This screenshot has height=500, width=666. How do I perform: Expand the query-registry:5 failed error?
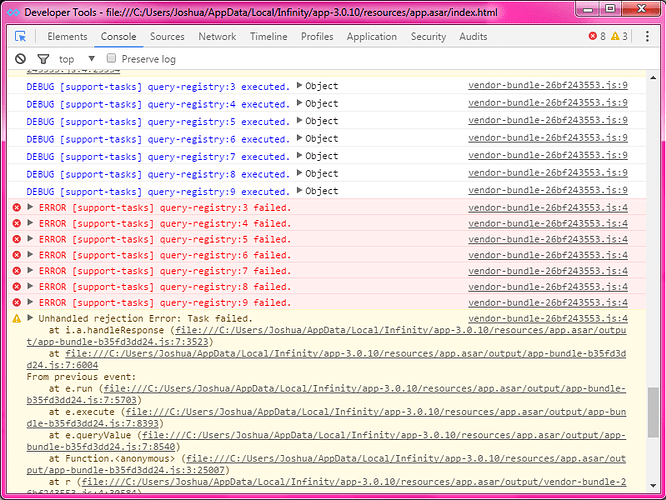coord(30,239)
